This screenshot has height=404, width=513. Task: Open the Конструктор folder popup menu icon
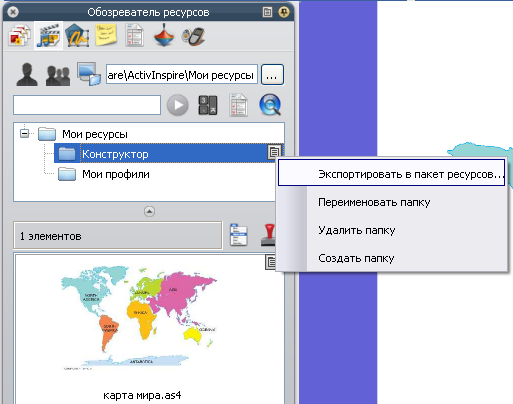[274, 152]
